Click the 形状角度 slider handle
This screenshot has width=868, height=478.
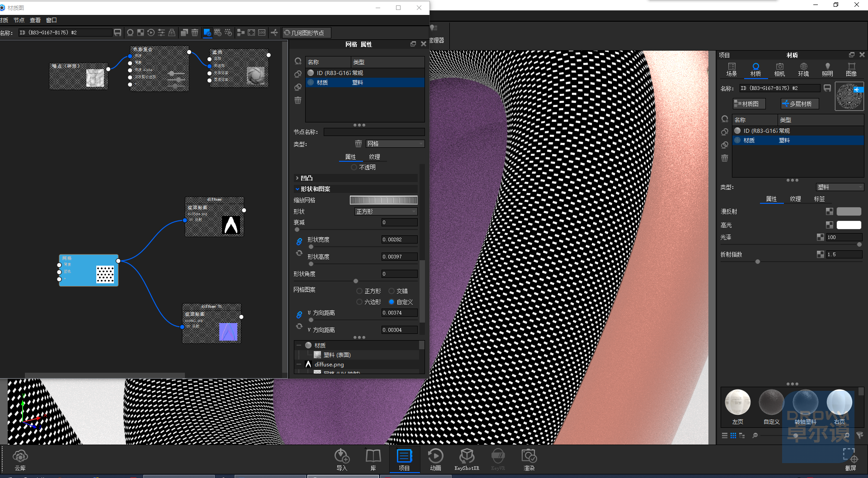pos(356,281)
